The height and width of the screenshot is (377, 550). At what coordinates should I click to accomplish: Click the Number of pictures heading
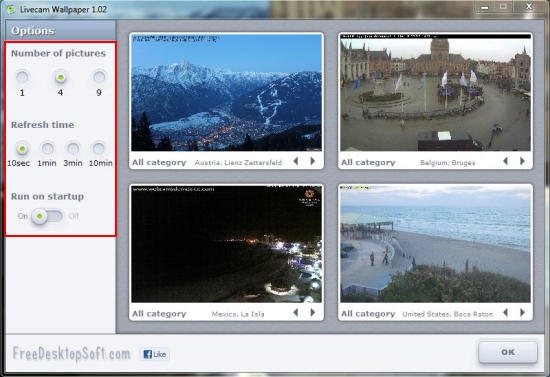pos(58,53)
